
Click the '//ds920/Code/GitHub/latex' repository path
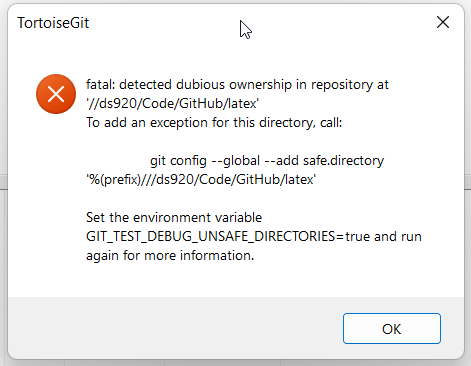172,104
